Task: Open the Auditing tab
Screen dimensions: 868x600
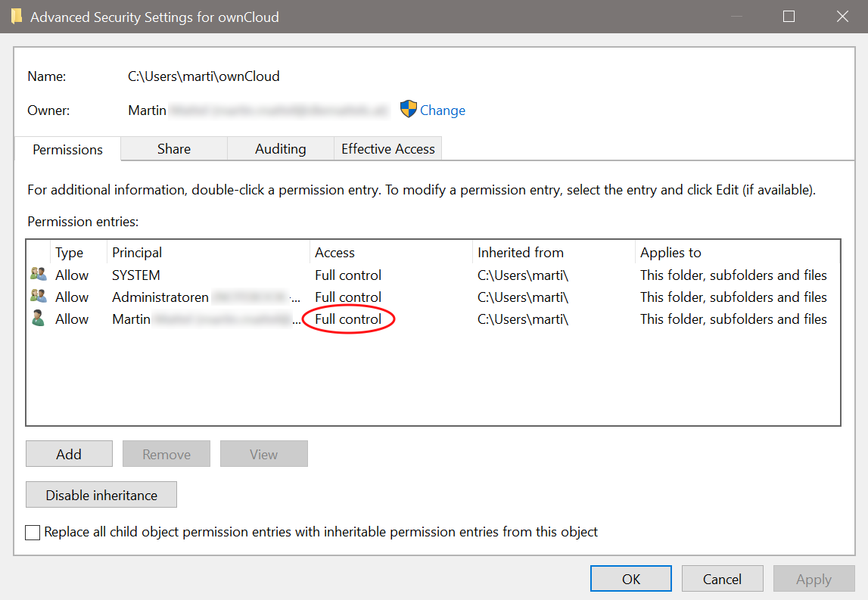Action: pyautogui.click(x=280, y=148)
